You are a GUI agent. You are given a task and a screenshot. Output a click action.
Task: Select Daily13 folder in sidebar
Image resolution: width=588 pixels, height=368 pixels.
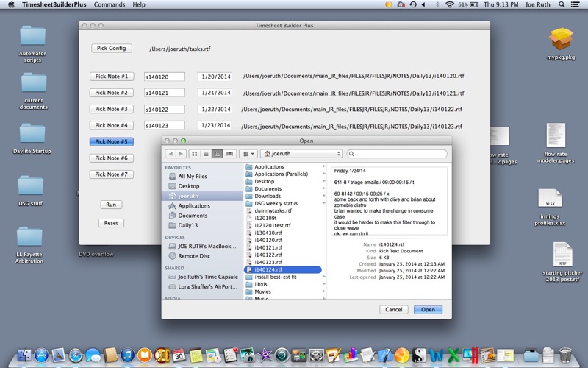coord(188,225)
